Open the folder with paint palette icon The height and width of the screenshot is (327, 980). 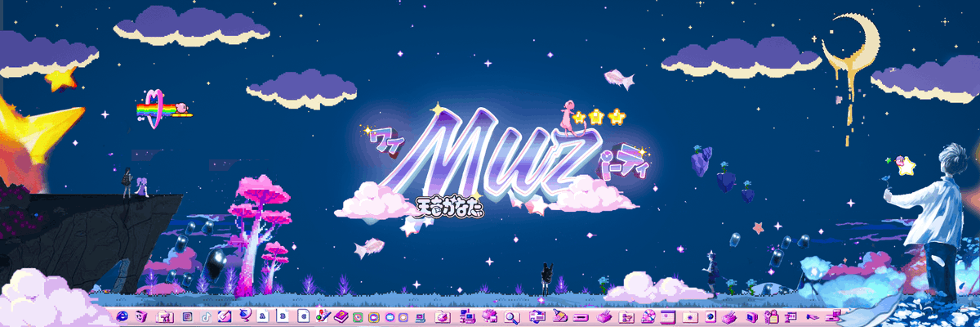point(442,317)
